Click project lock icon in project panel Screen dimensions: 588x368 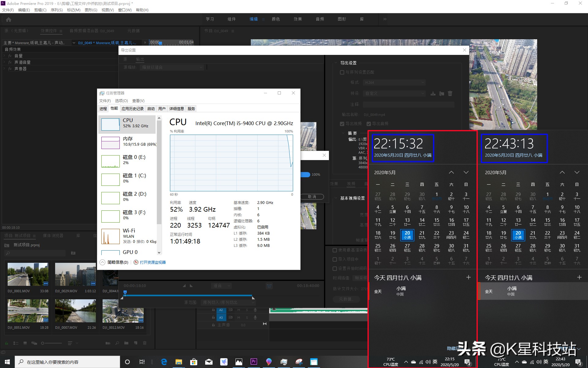[6, 343]
